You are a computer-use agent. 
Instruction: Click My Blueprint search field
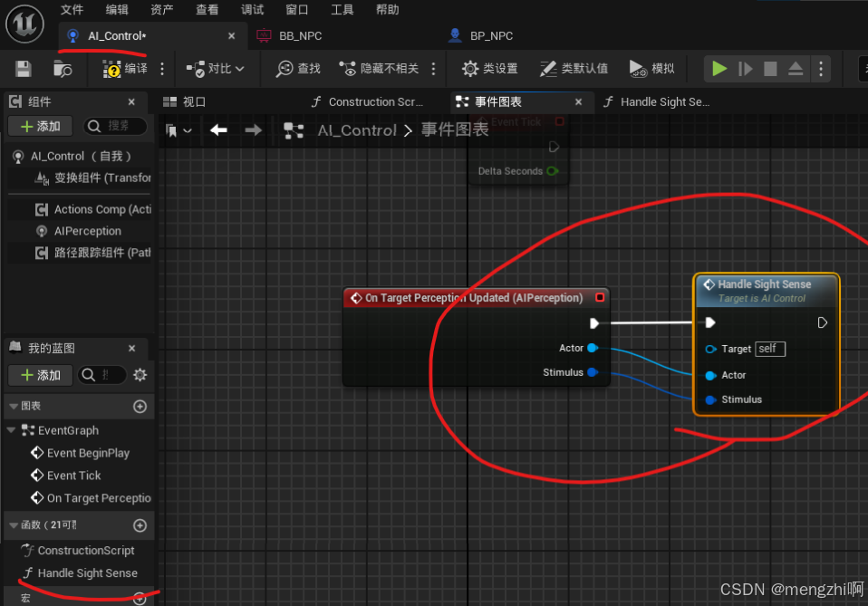click(x=102, y=375)
